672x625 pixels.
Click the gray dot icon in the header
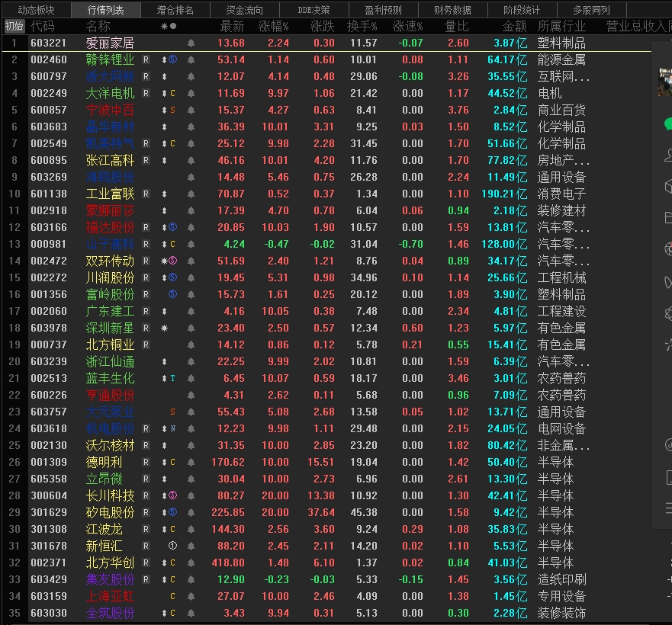(x=173, y=26)
